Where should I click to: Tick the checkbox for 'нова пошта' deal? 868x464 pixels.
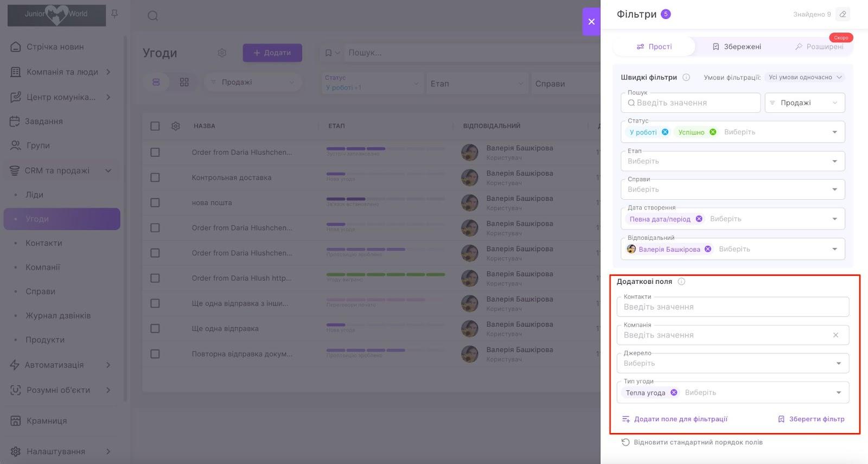click(155, 202)
